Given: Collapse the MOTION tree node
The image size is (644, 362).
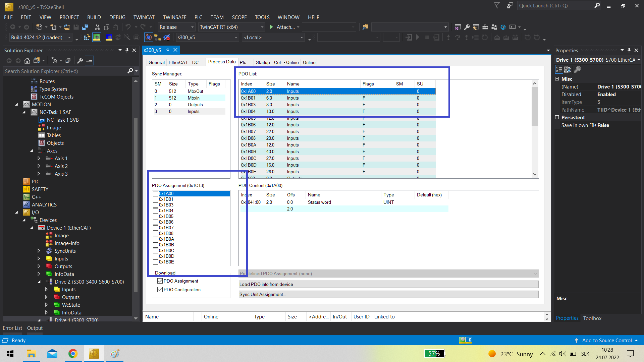Looking at the screenshot, I should click(x=16, y=105).
